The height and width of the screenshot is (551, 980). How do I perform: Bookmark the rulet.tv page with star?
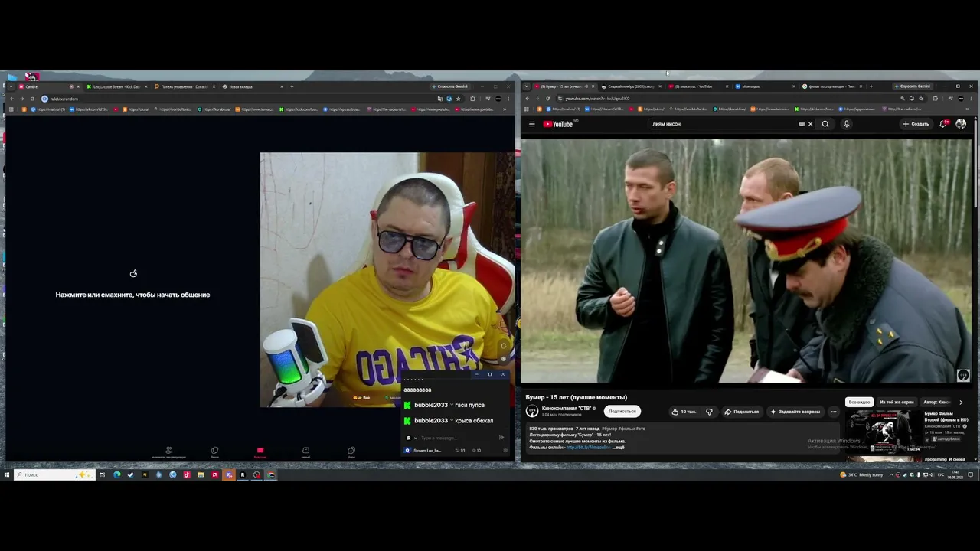[x=459, y=99]
